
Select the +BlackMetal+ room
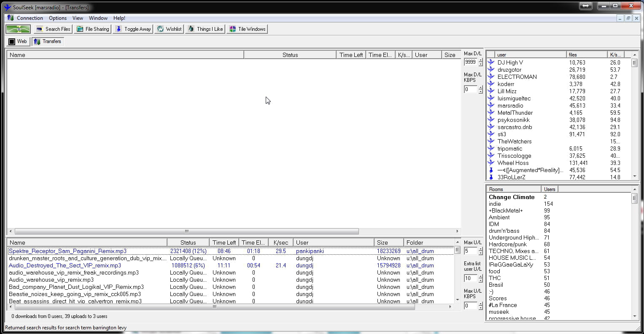click(x=506, y=210)
